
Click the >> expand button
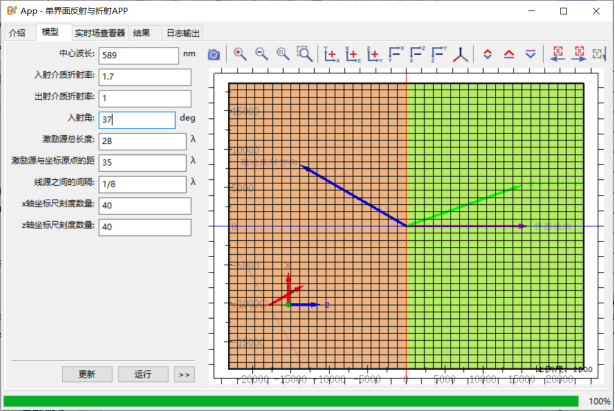click(x=184, y=374)
